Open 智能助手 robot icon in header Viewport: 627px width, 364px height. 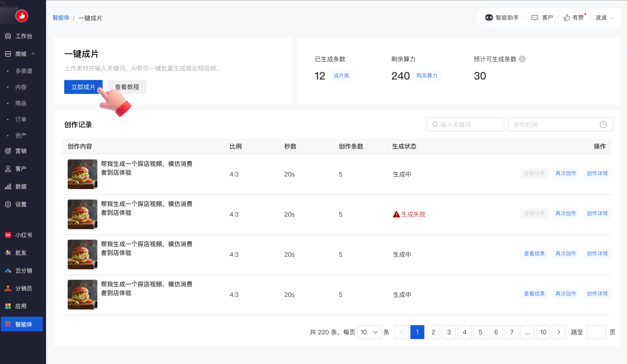pos(489,18)
